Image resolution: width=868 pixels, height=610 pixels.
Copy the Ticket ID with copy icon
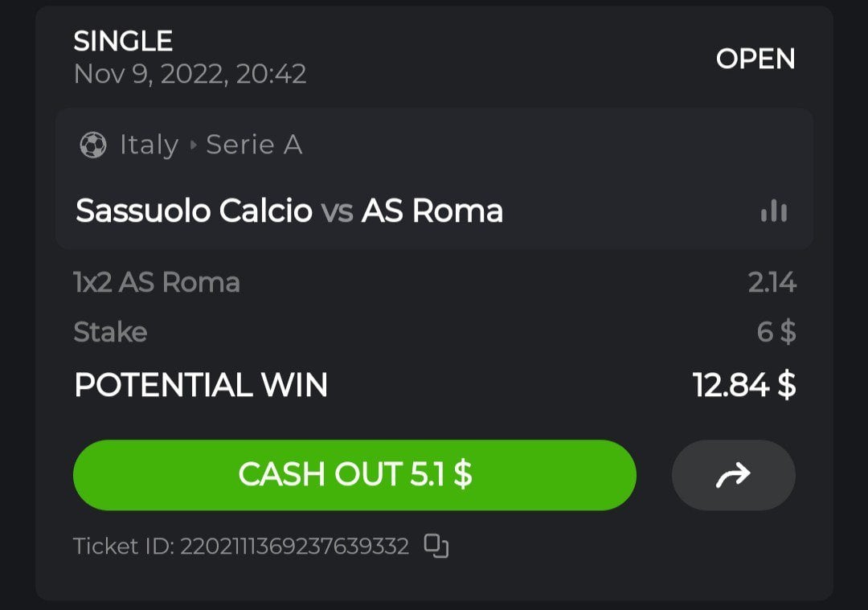436,547
